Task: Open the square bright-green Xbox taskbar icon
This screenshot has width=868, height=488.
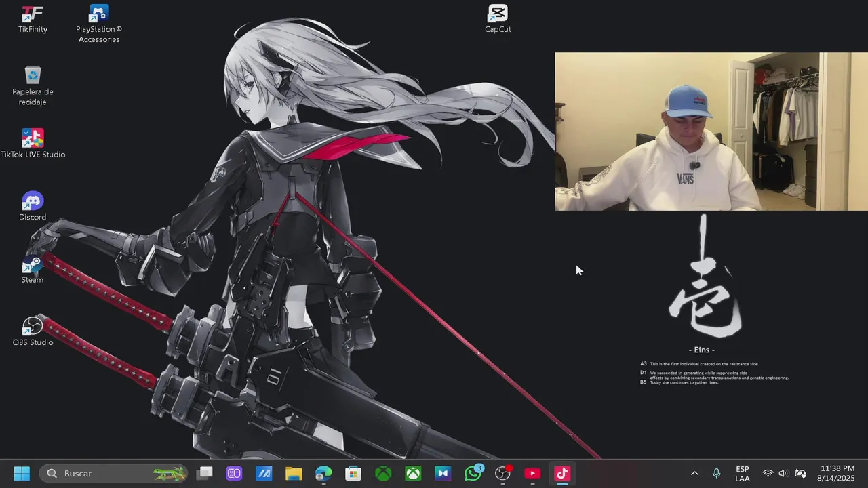Action: click(x=413, y=473)
